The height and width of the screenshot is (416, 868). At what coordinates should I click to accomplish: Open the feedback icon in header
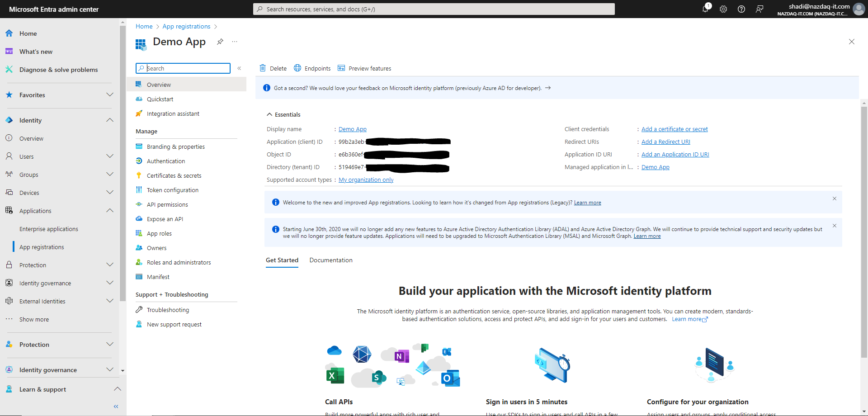coord(759,9)
